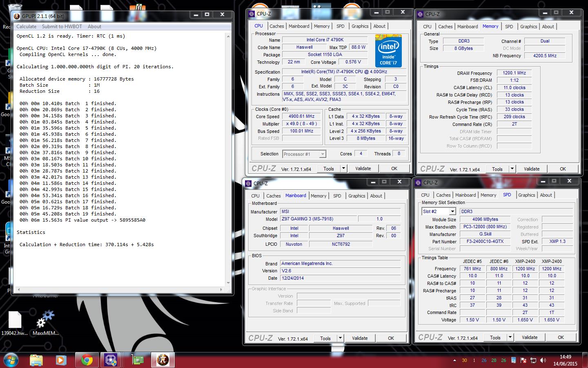This screenshot has width=588, height=368.
Task: Open the About menu in GPUPI
Action: [94, 27]
